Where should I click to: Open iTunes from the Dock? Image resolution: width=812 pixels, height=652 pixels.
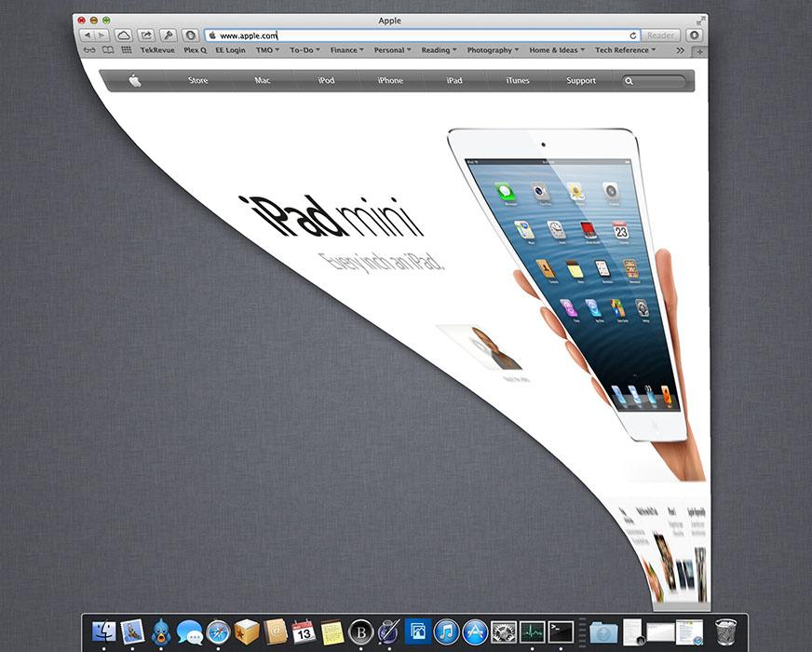tap(446, 632)
